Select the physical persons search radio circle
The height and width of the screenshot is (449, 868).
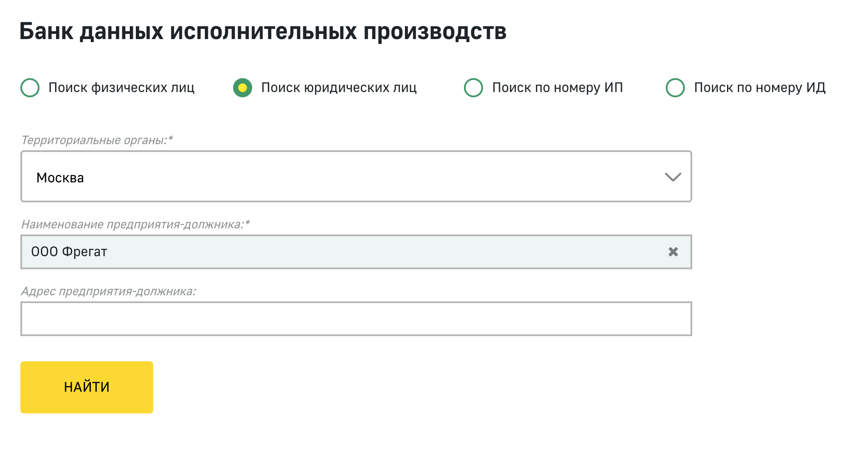click(30, 88)
